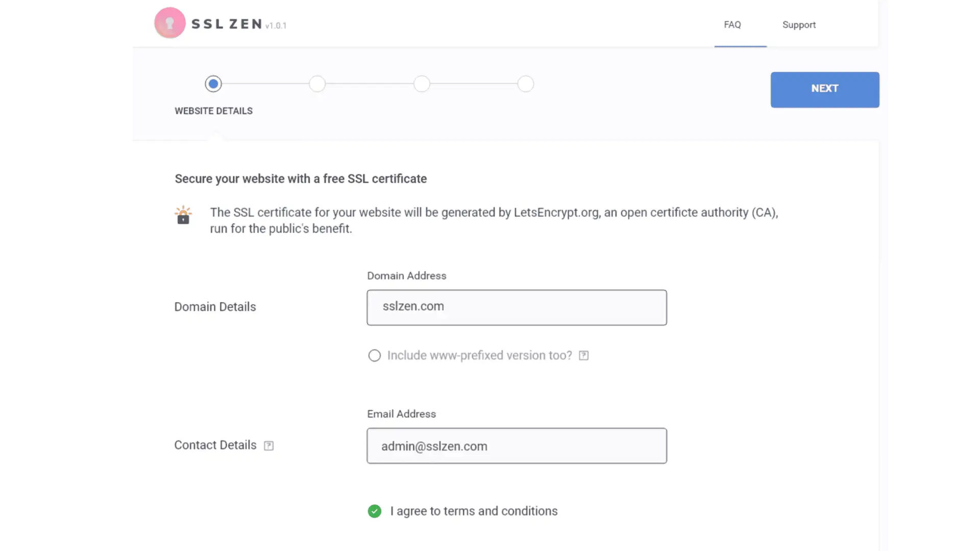Click the WEBSITE DETAILS step label

coord(213,111)
